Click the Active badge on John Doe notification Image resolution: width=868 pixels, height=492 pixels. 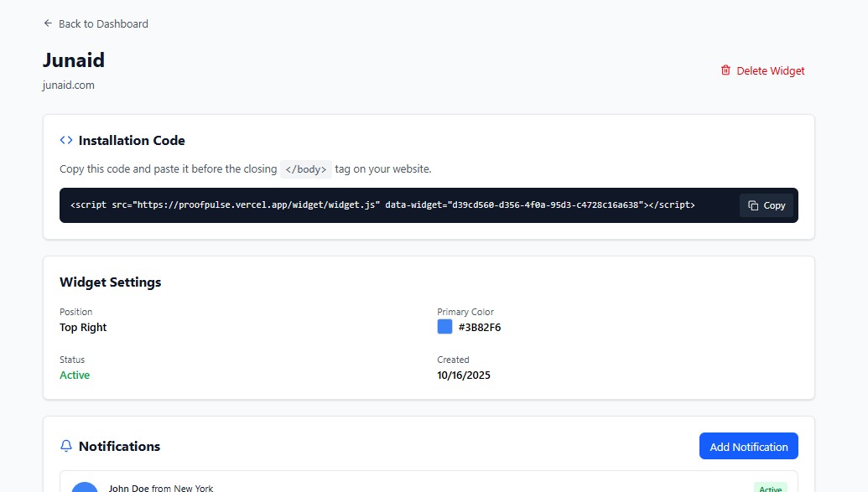point(771,488)
